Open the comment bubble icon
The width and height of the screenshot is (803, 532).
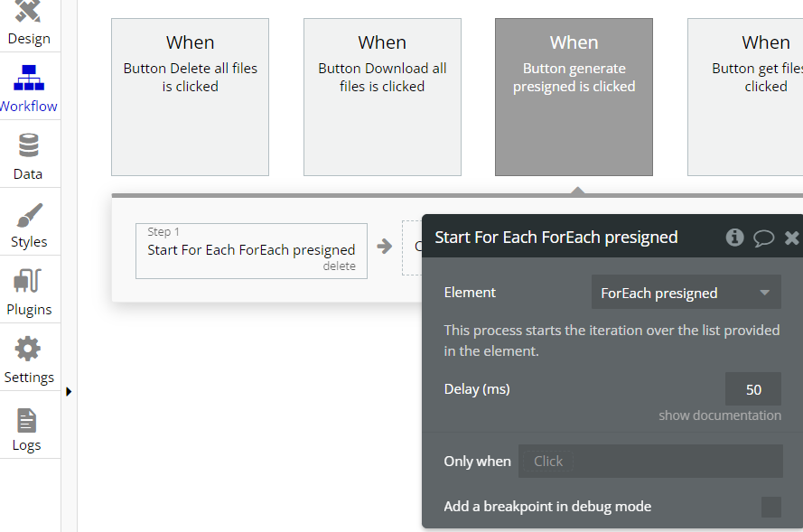point(763,238)
